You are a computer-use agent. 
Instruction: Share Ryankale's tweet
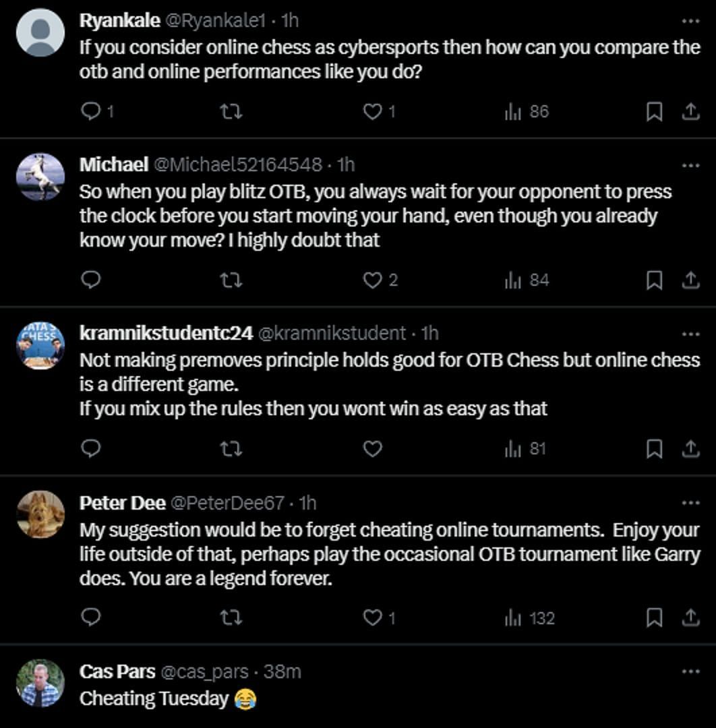(x=690, y=111)
